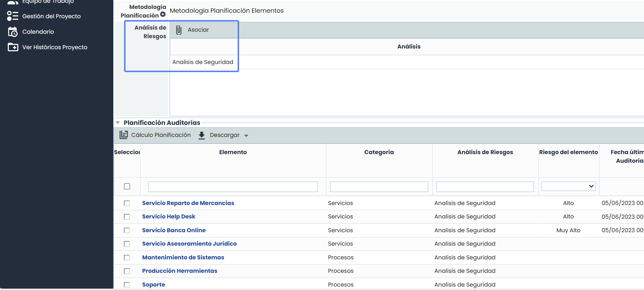This screenshot has width=644, height=290.
Task: Click the Descargar download arrow icon
Action: (x=202, y=135)
